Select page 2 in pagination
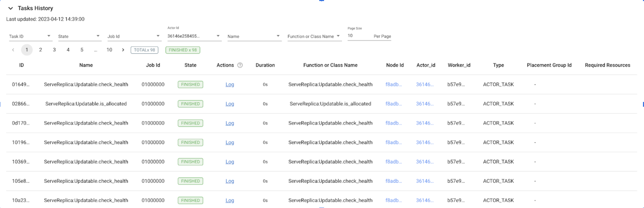644x208 pixels. [x=40, y=50]
